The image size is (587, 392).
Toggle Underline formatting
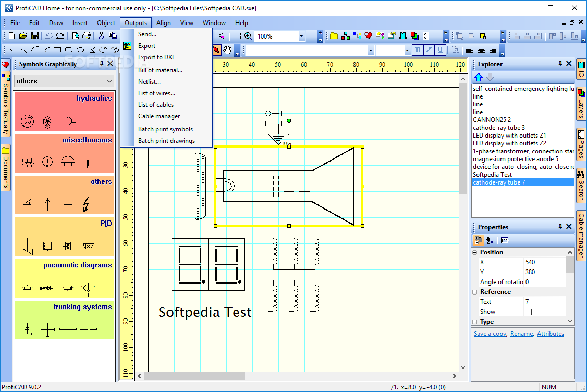point(440,50)
